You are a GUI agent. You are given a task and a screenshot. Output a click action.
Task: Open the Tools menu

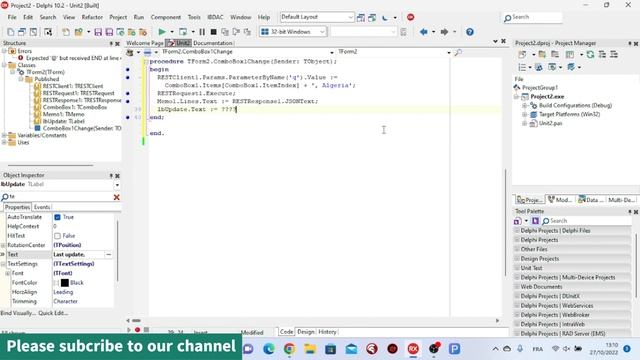(x=194, y=17)
